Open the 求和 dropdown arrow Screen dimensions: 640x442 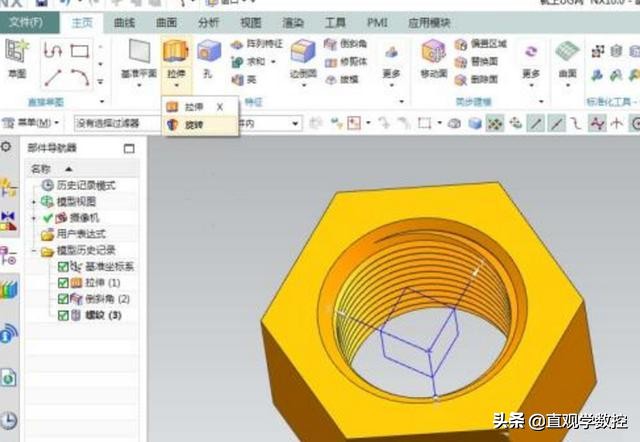pyautogui.click(x=273, y=62)
